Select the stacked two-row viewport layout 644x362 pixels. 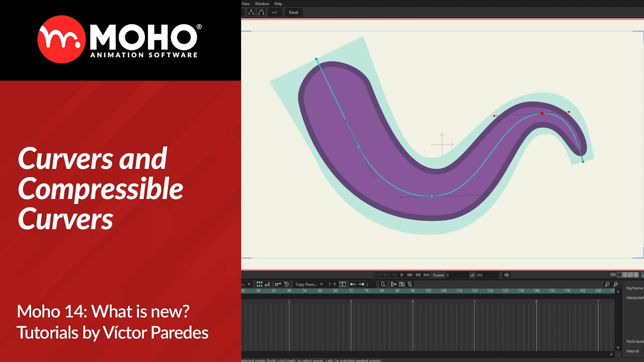click(630, 275)
